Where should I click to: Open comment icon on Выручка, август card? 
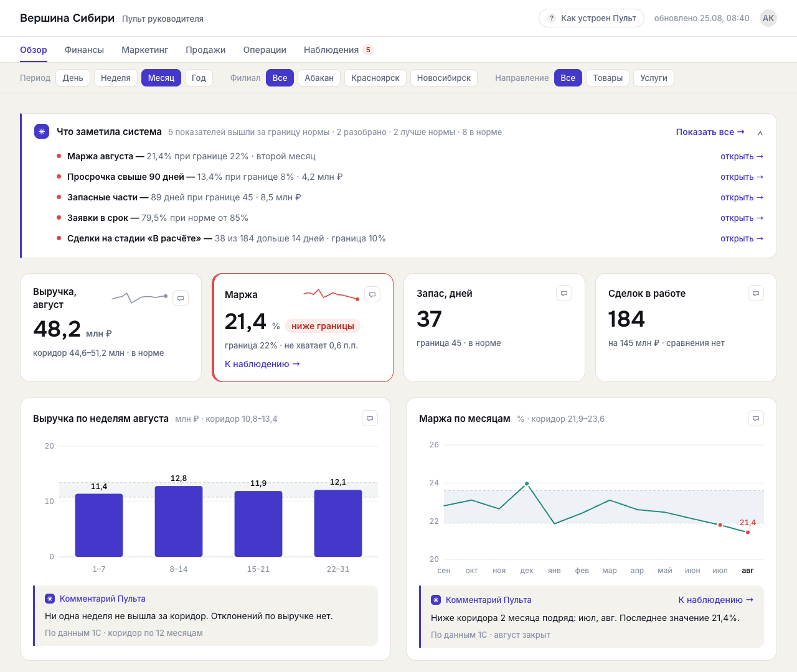pyautogui.click(x=181, y=299)
